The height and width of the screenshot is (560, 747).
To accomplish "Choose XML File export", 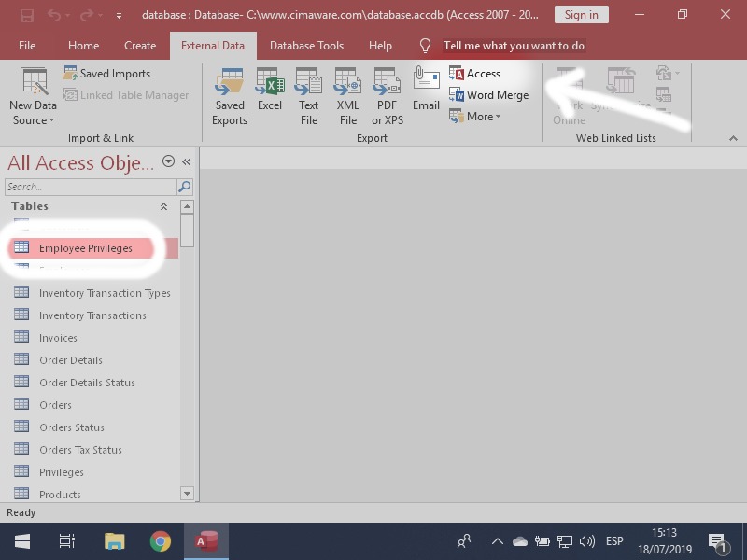I will click(347, 94).
